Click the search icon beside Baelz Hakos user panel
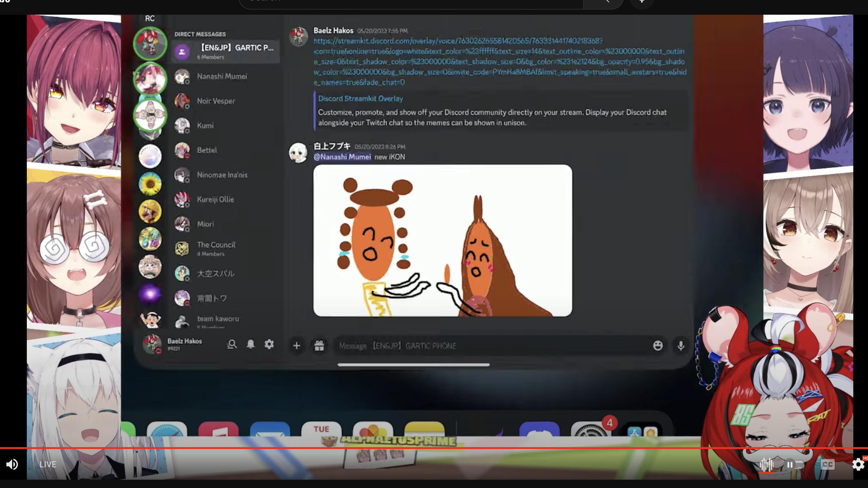Image resolution: width=868 pixels, height=488 pixels. [232, 344]
